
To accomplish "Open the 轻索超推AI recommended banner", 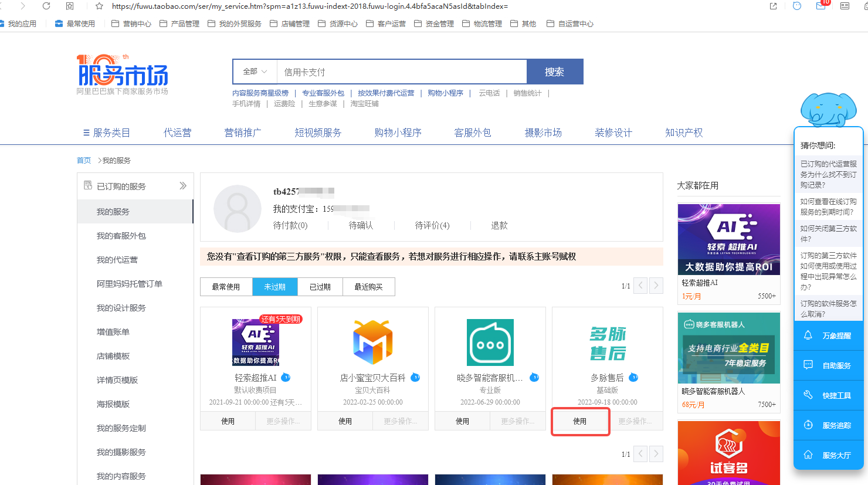I will (729, 239).
